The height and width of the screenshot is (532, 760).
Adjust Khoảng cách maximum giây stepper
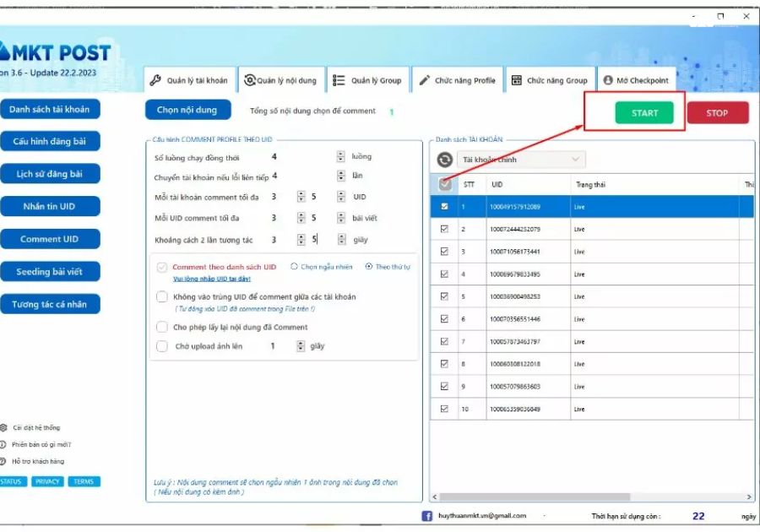click(342, 239)
